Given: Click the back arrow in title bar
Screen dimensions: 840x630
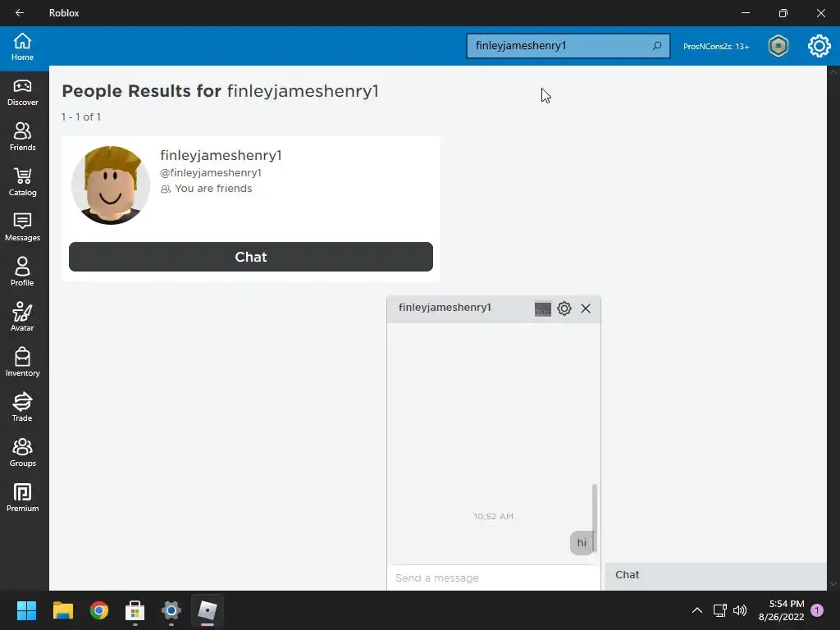Looking at the screenshot, I should [20, 13].
